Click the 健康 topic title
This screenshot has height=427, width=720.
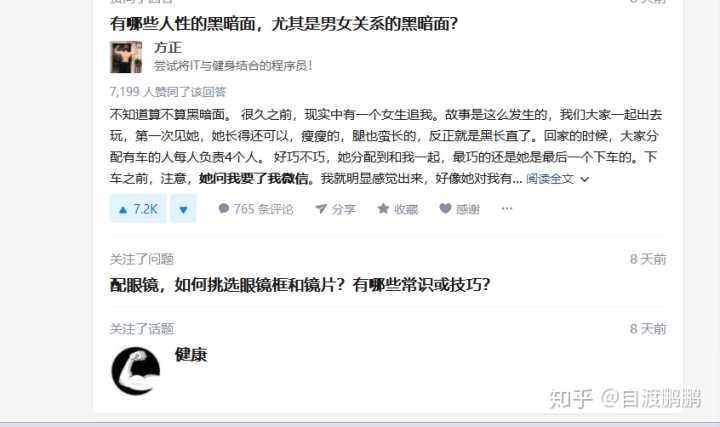pyautogui.click(x=191, y=354)
